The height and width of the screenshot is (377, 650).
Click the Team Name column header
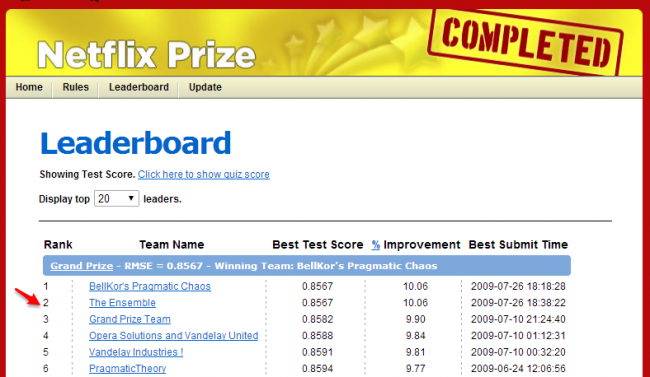(172, 245)
